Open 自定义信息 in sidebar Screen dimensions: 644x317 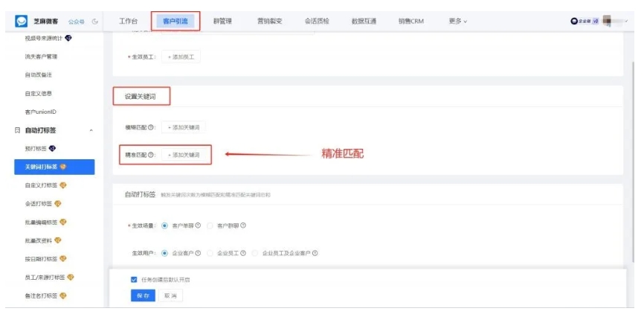38,93
